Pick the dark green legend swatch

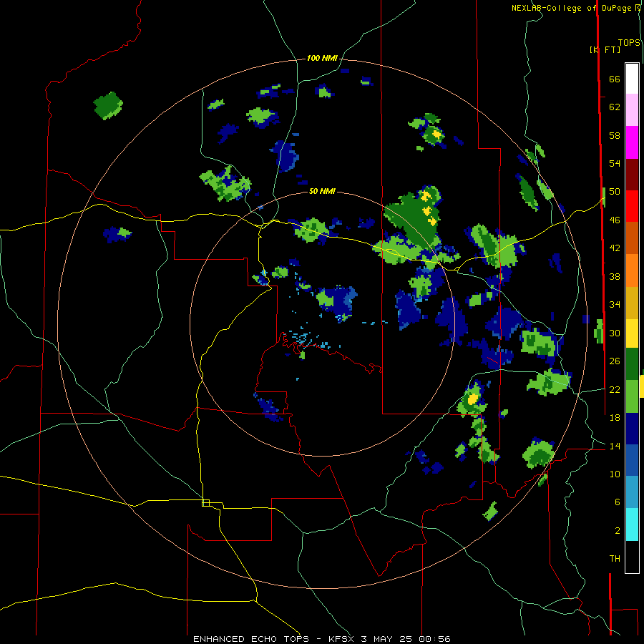[x=632, y=364]
